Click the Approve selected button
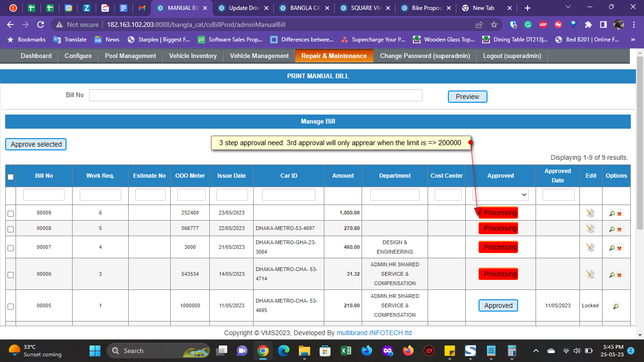Image resolution: width=644 pixels, height=362 pixels. [36, 144]
